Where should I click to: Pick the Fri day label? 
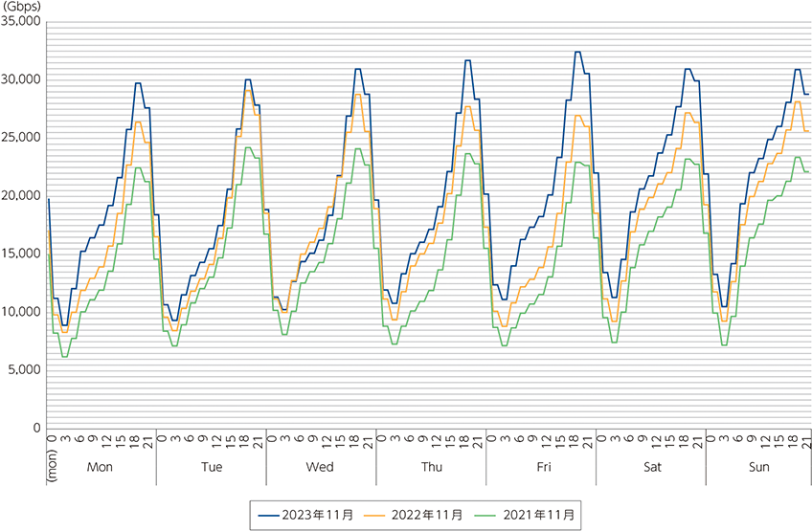[541, 468]
